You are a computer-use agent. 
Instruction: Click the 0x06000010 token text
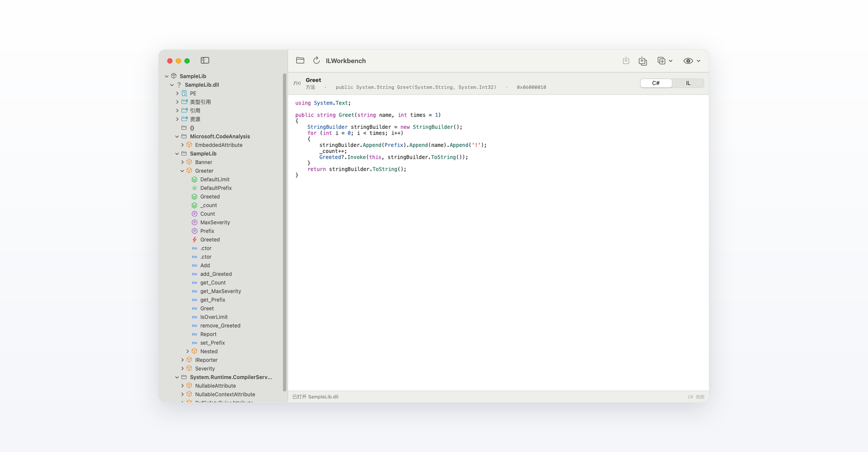(x=531, y=87)
